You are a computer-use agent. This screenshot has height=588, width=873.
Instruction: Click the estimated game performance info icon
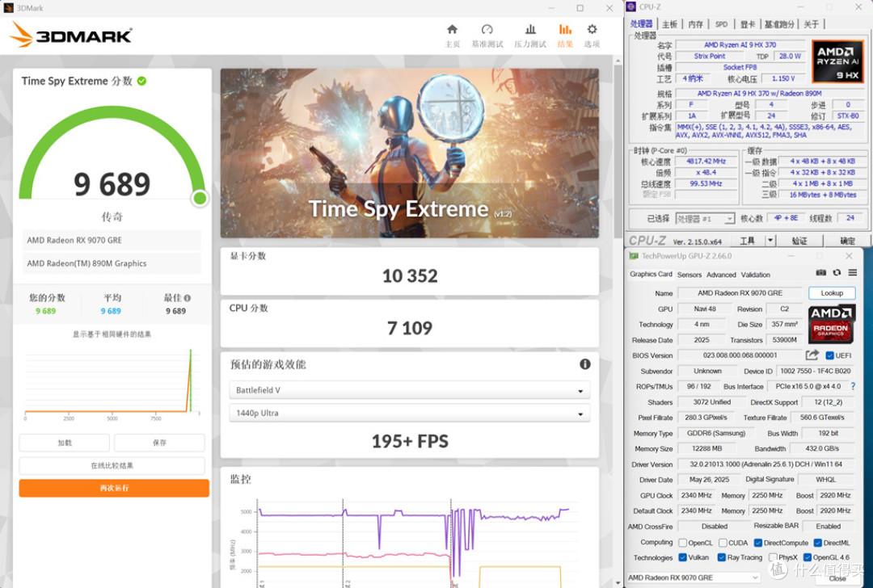[x=584, y=363]
